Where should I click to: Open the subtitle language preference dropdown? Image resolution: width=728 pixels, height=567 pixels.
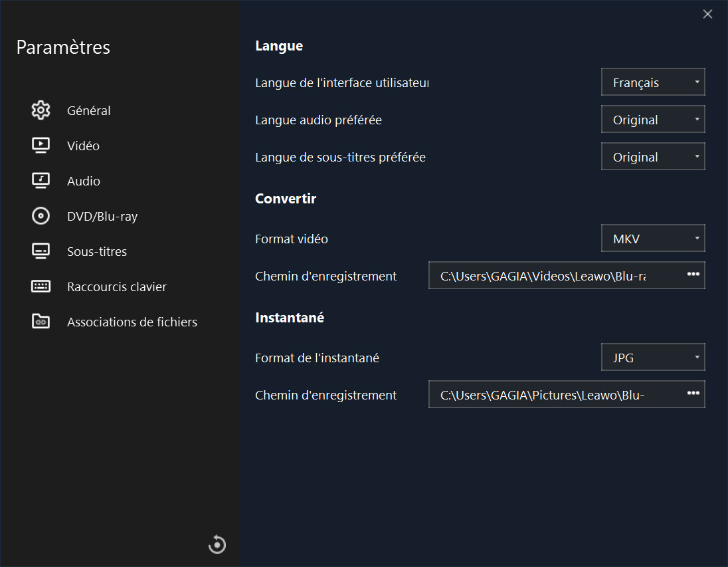652,157
